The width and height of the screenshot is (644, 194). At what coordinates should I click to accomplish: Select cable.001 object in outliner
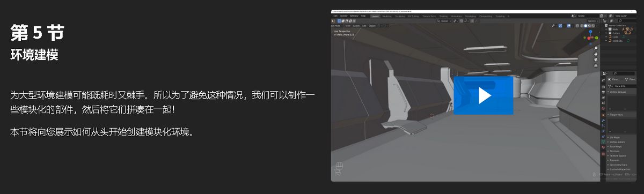point(617,41)
